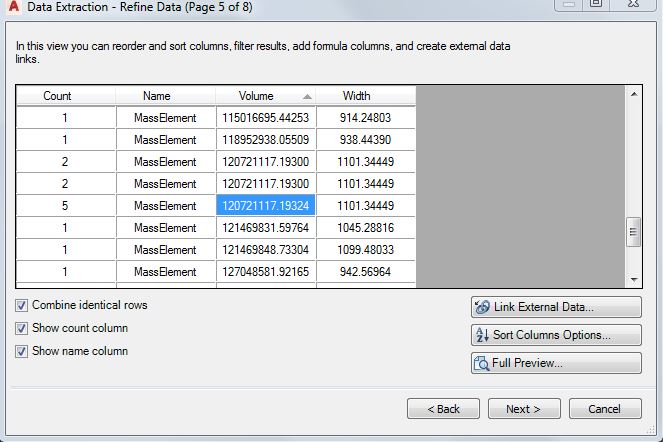Select highlighted volume 120721117.19324
663x442 pixels.
pos(266,206)
